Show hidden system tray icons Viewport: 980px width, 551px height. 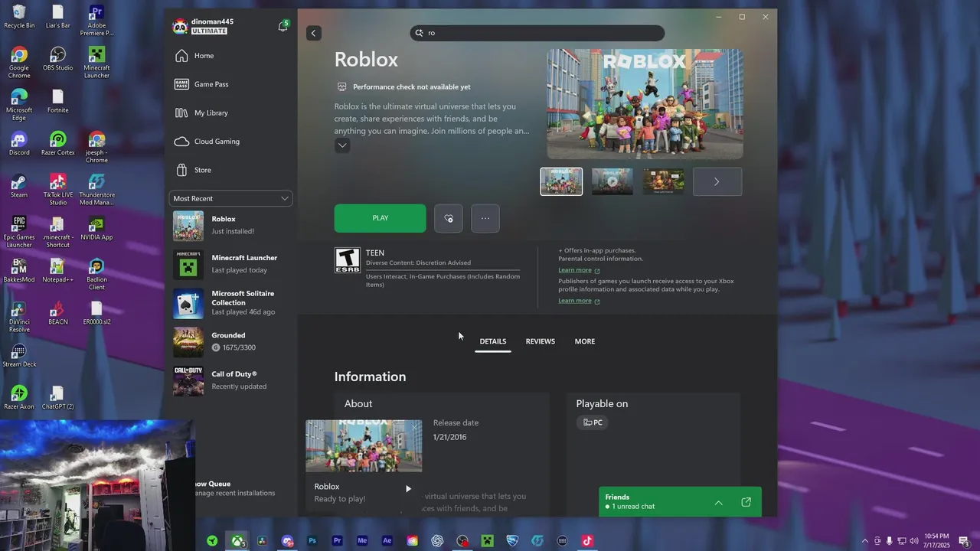pos(865,541)
